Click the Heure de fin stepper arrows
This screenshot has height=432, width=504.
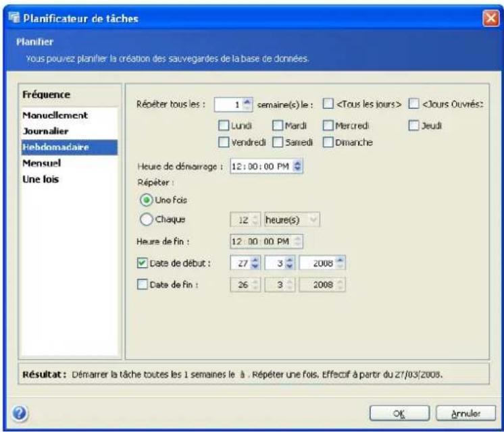[x=298, y=242]
